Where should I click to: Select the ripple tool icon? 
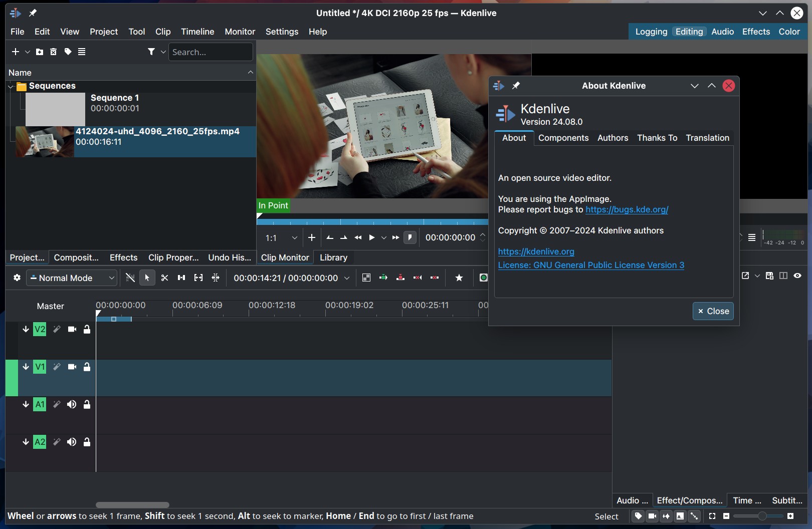[x=216, y=278]
